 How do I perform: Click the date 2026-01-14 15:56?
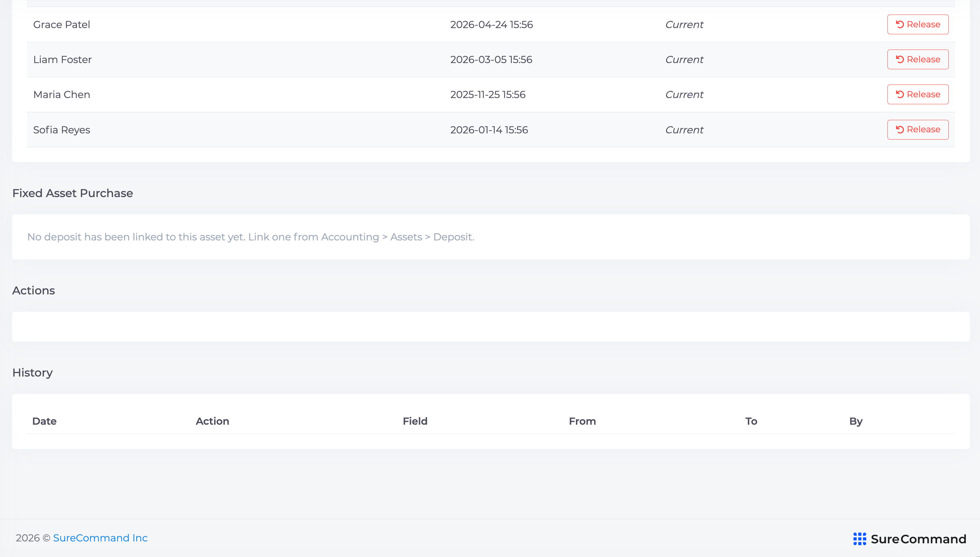point(489,130)
